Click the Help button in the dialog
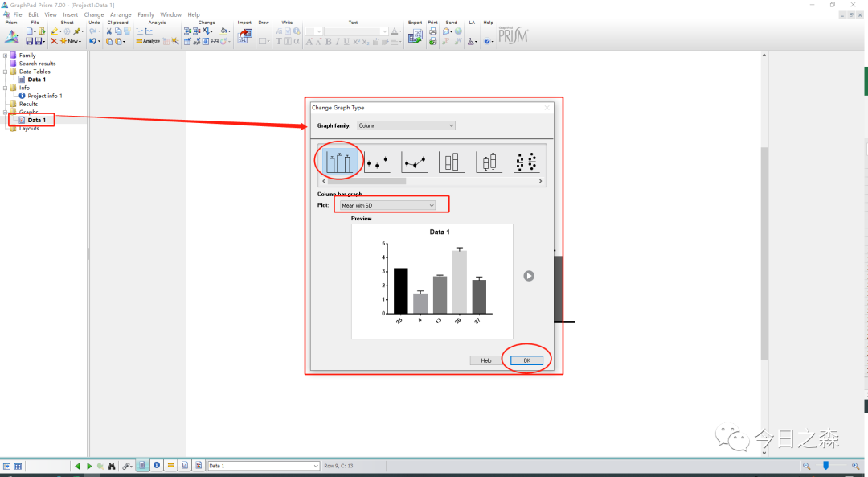The width and height of the screenshot is (868, 477). coord(486,360)
